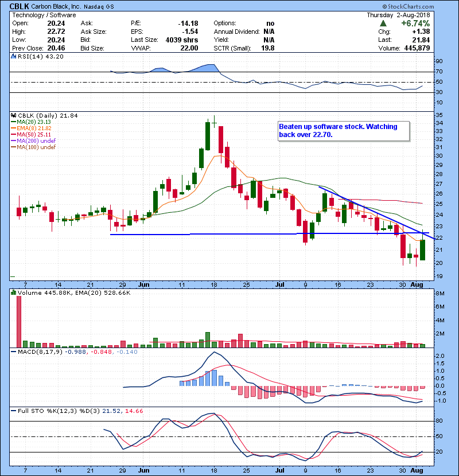Click the Annual Dividend N/A value
459x476 pixels.
coord(269,32)
